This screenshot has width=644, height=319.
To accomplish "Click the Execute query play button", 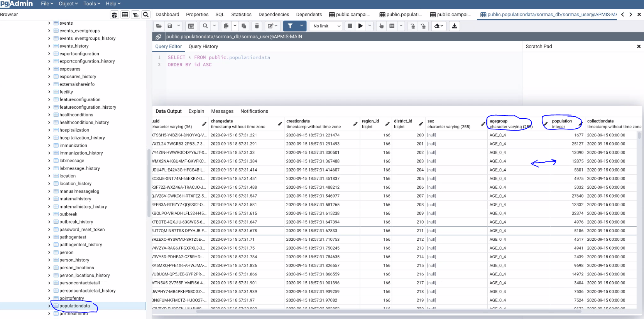I will [360, 26].
